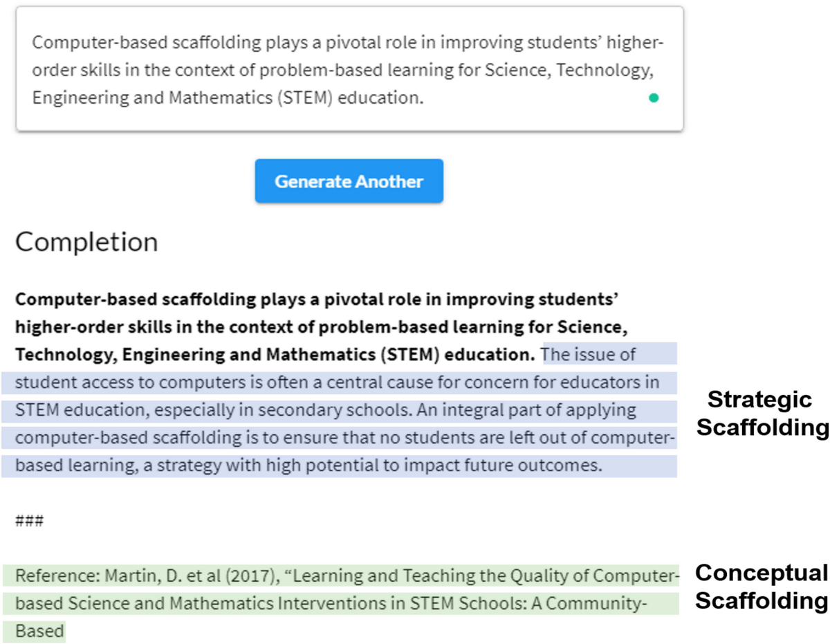Click the 'Conceptual Scaffolding' label
830x644 pixels.
[761, 587]
